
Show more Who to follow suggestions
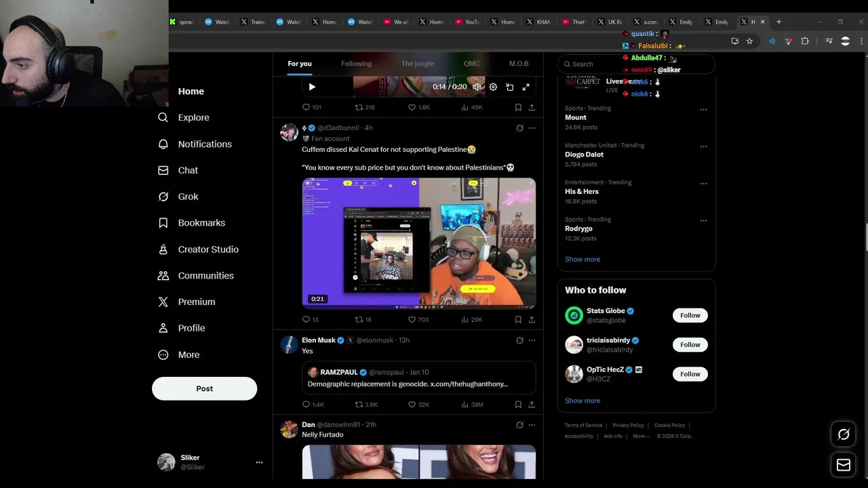click(x=583, y=401)
